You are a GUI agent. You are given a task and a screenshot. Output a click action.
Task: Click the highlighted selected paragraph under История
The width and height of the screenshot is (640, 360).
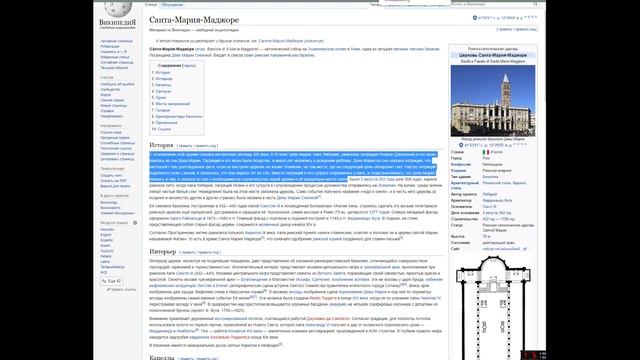pyautogui.click(x=293, y=167)
